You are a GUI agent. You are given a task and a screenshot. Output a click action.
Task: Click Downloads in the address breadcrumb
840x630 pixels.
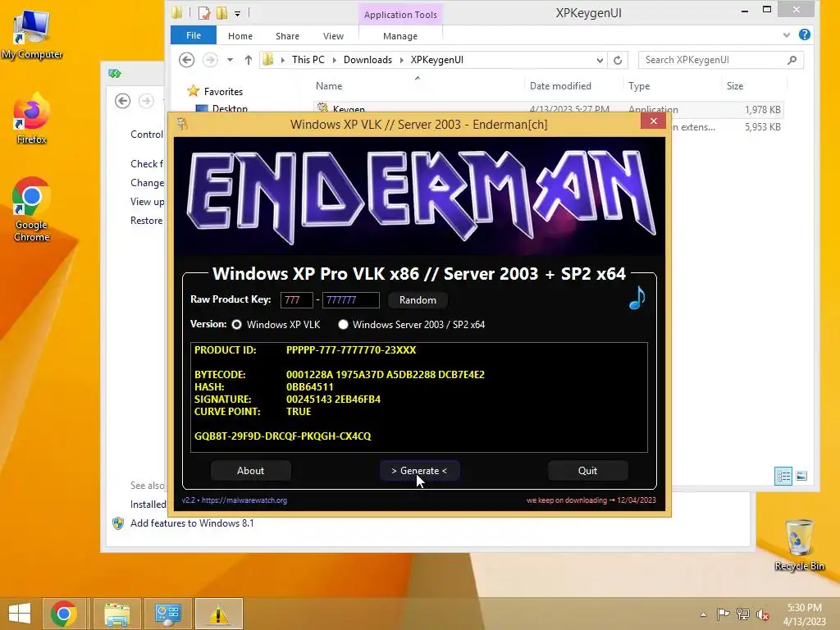click(x=367, y=60)
